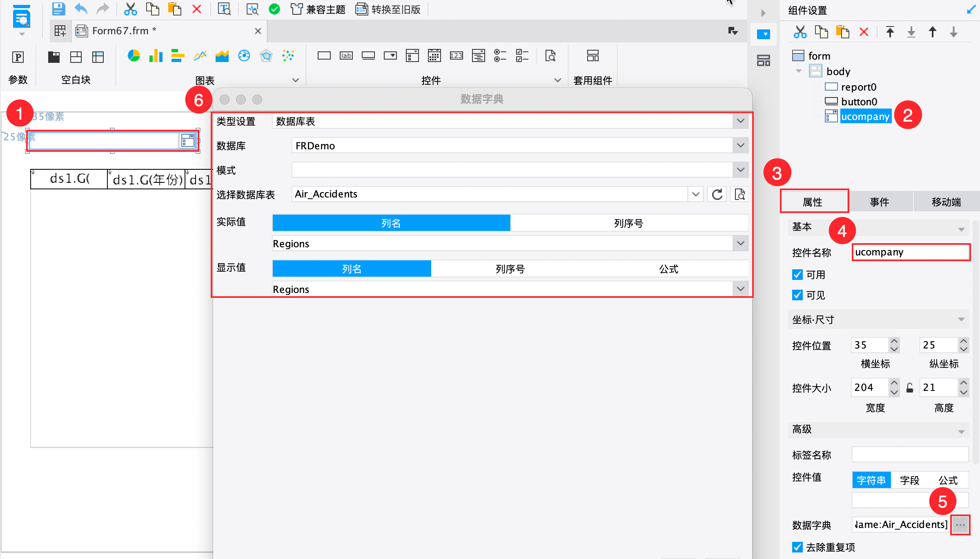The height and width of the screenshot is (559, 980).
Task: Uncheck 去除重复项 checkbox
Action: (x=797, y=547)
